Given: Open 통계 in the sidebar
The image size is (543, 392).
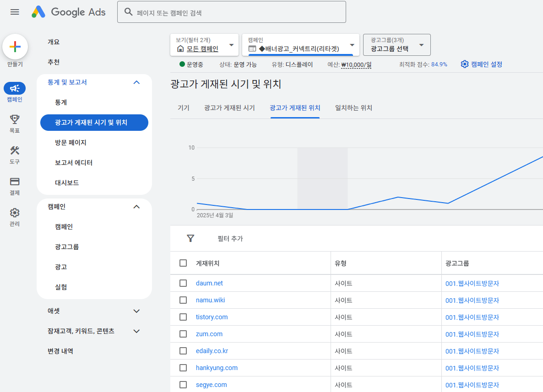Looking at the screenshot, I should [x=61, y=102].
